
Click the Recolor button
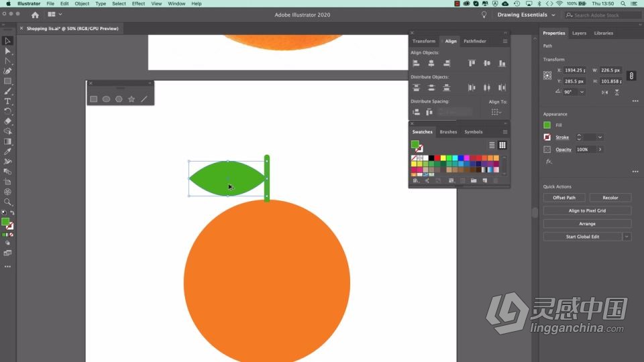coord(610,198)
